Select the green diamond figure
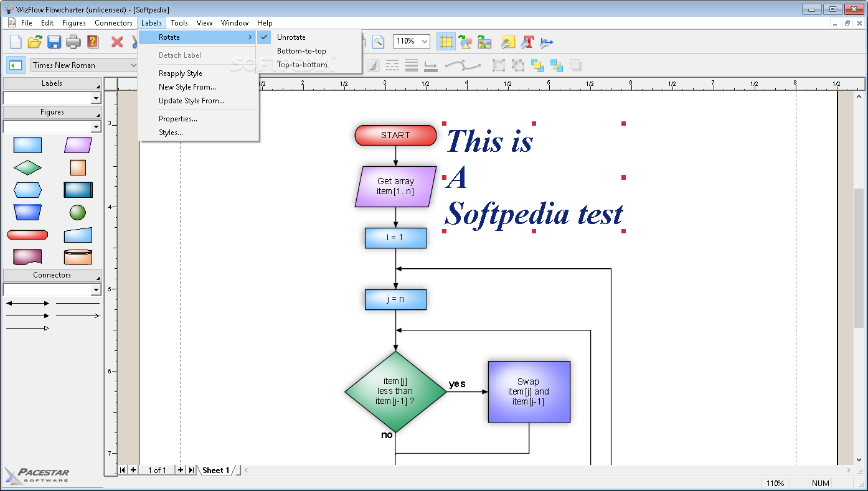The height and width of the screenshot is (491, 868). (27, 167)
